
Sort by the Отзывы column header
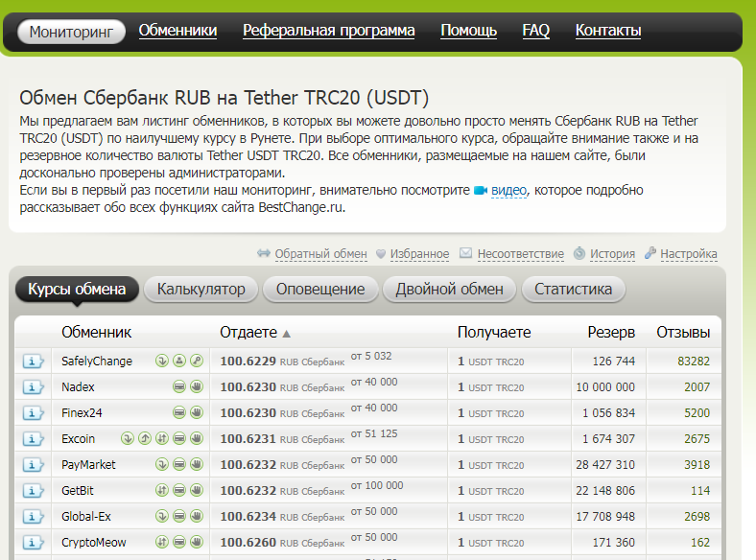click(x=683, y=333)
